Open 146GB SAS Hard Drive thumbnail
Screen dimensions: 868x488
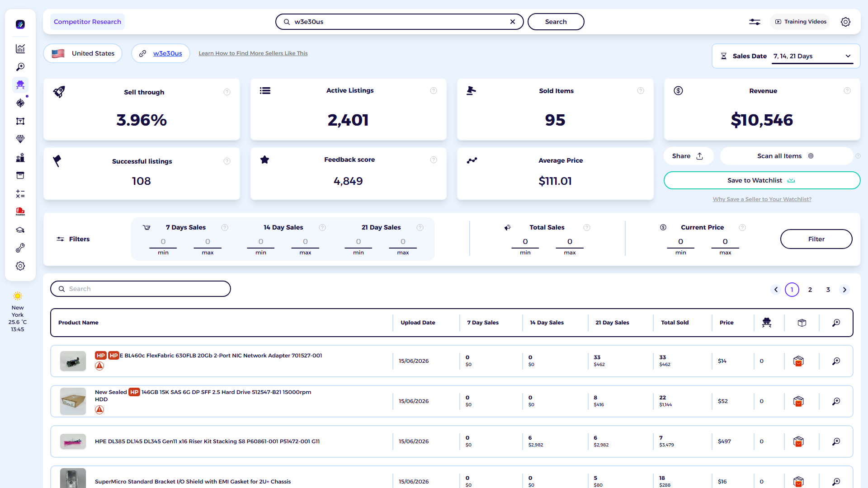pos(73,401)
